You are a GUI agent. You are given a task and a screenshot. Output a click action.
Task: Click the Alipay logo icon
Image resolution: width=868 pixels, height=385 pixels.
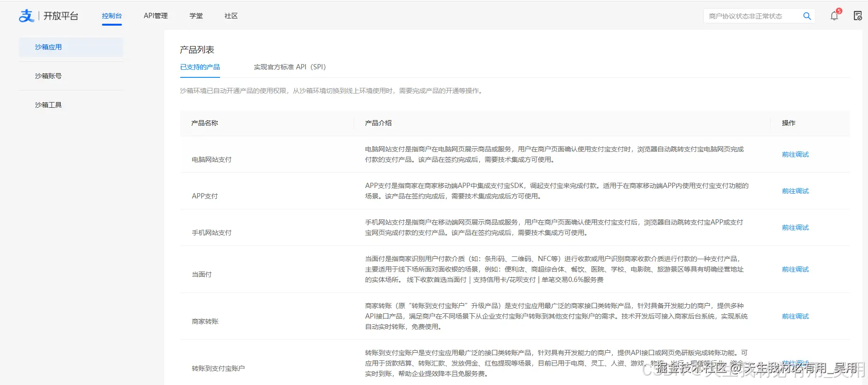(27, 16)
